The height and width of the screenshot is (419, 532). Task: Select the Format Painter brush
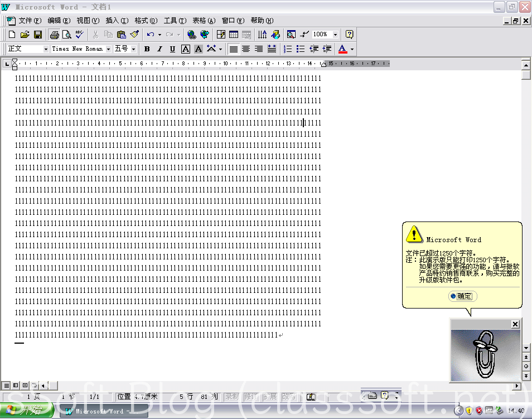click(x=134, y=35)
